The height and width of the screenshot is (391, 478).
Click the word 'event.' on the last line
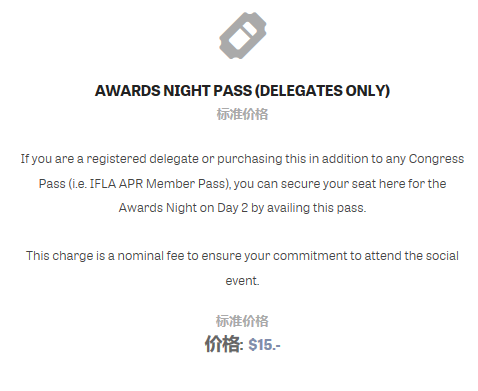[242, 281]
